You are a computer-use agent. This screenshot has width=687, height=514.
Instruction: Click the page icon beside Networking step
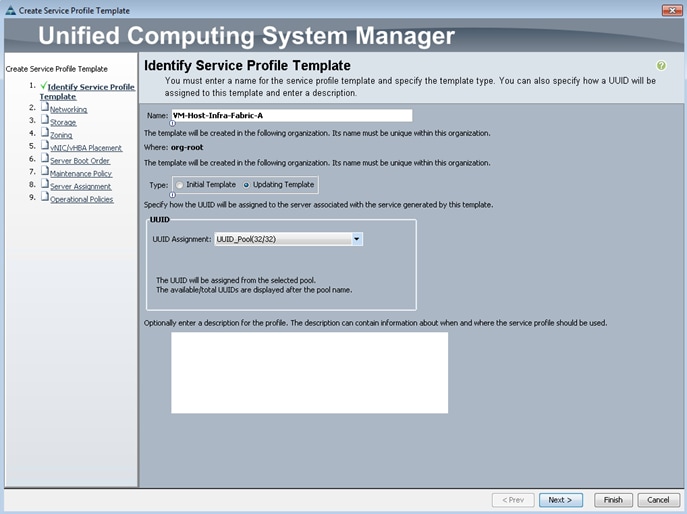point(45,106)
